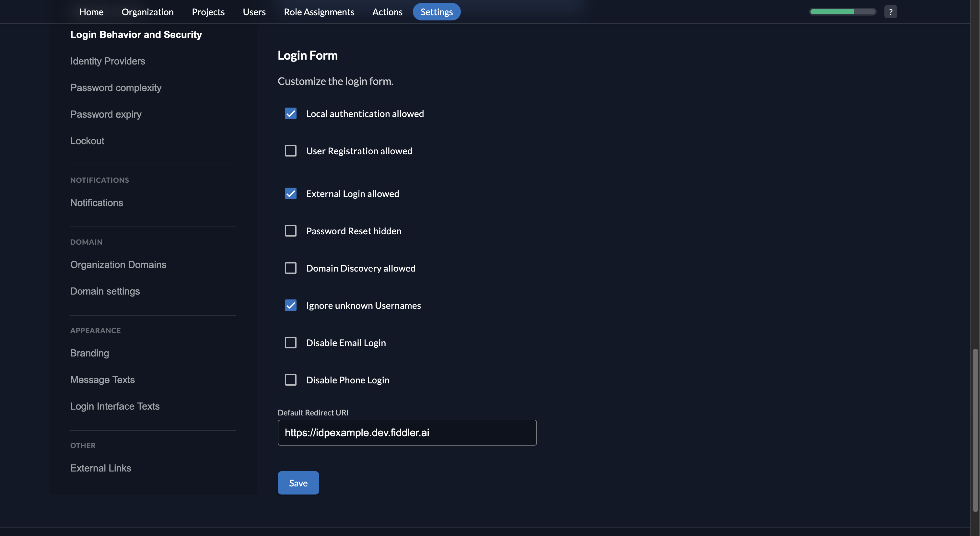Viewport: 980px width, 536px height.
Task: Save the login form settings
Action: pyautogui.click(x=298, y=483)
